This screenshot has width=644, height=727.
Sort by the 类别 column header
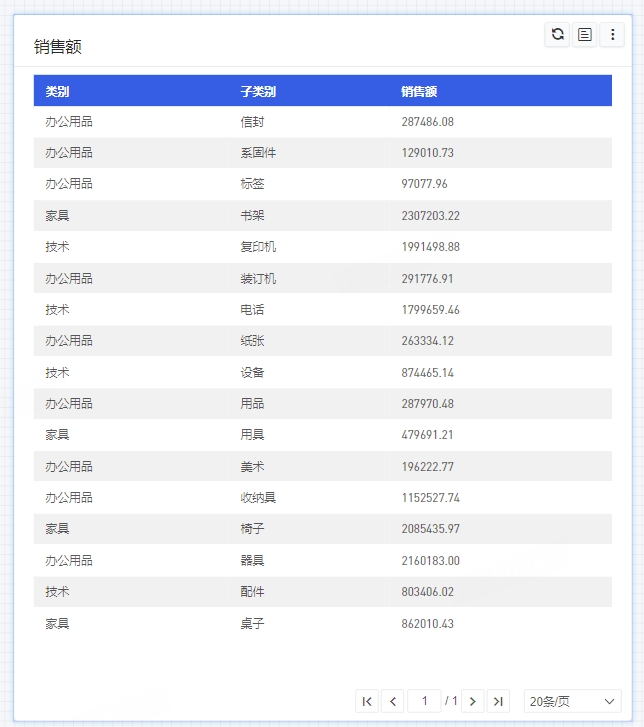coord(58,91)
